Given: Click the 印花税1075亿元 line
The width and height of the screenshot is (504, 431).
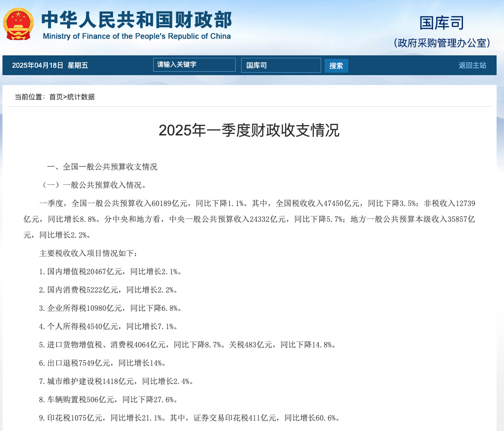Looking at the screenshot, I should click(x=189, y=418).
